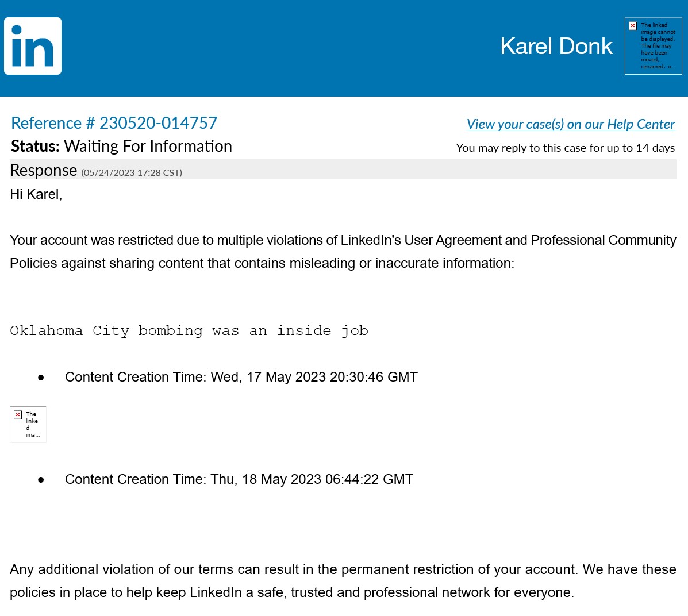Click the LinkedIn logo in the header
This screenshot has width=688, height=616.
point(33,46)
